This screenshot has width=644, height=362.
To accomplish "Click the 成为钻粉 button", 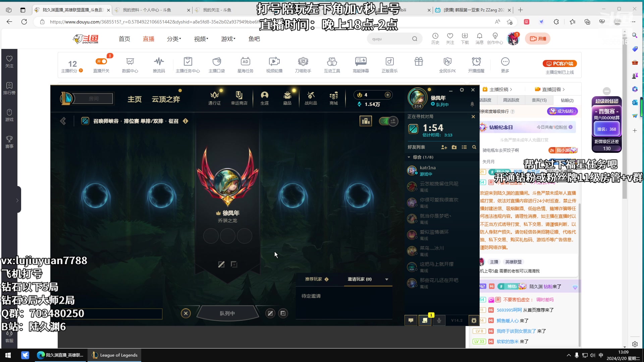I will click(562, 111).
